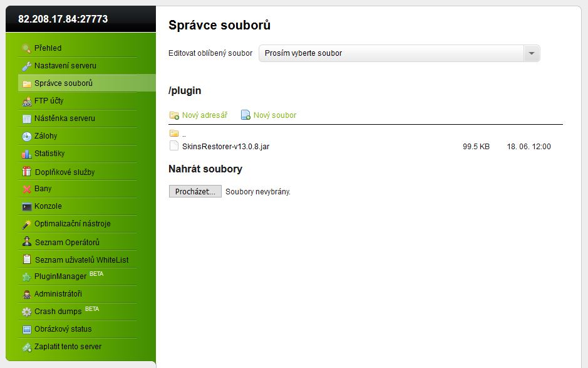Screen dimensions: 588x368
Task: Click the red X Bany icon
Action: click(26, 189)
